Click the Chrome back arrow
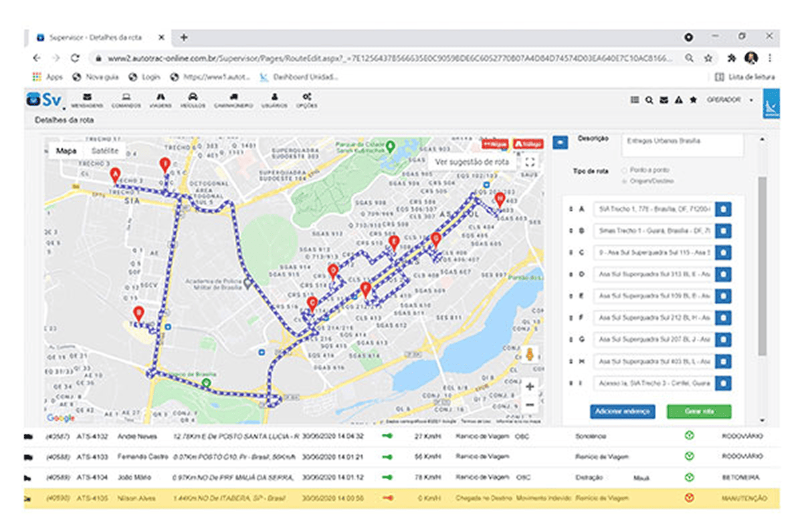Viewport: 808px width, 532px height. [x=37, y=58]
